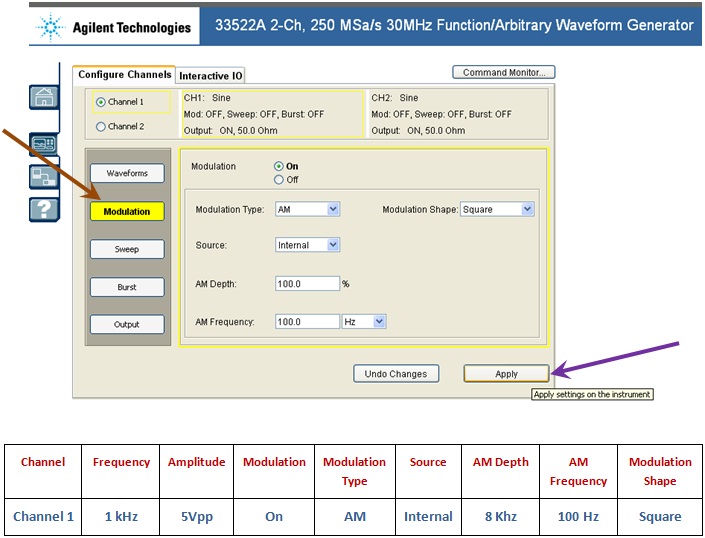This screenshot has width=705, height=538.
Task: Open the Source dropdown
Action: click(333, 245)
